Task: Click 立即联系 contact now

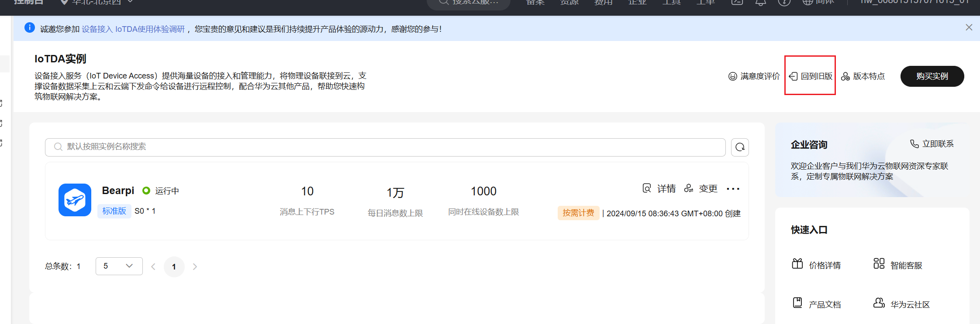Action: point(938,144)
